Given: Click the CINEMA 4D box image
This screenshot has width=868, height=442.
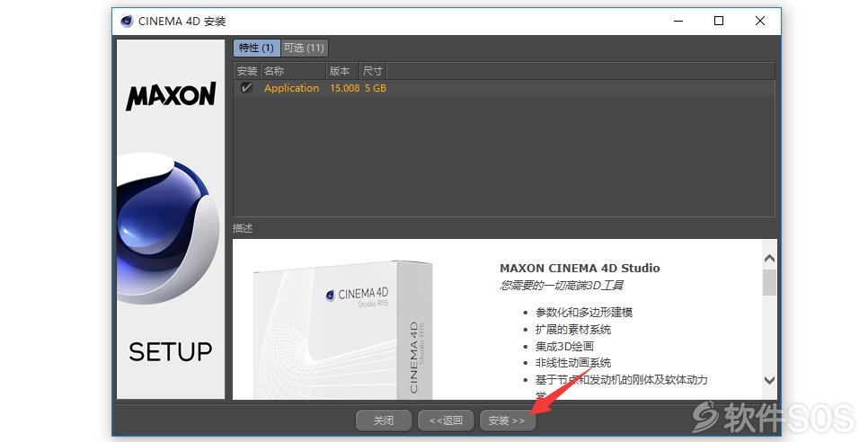Looking at the screenshot, I should tap(342, 330).
